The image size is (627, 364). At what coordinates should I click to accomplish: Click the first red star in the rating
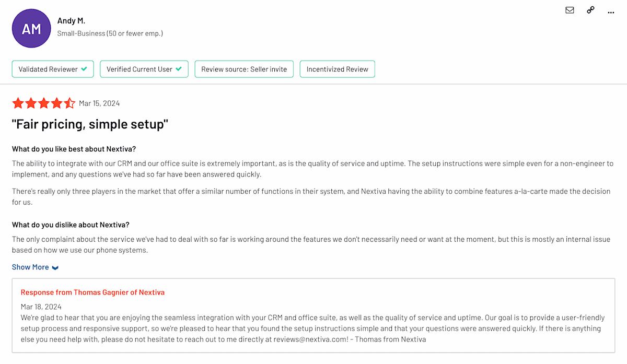(x=18, y=103)
